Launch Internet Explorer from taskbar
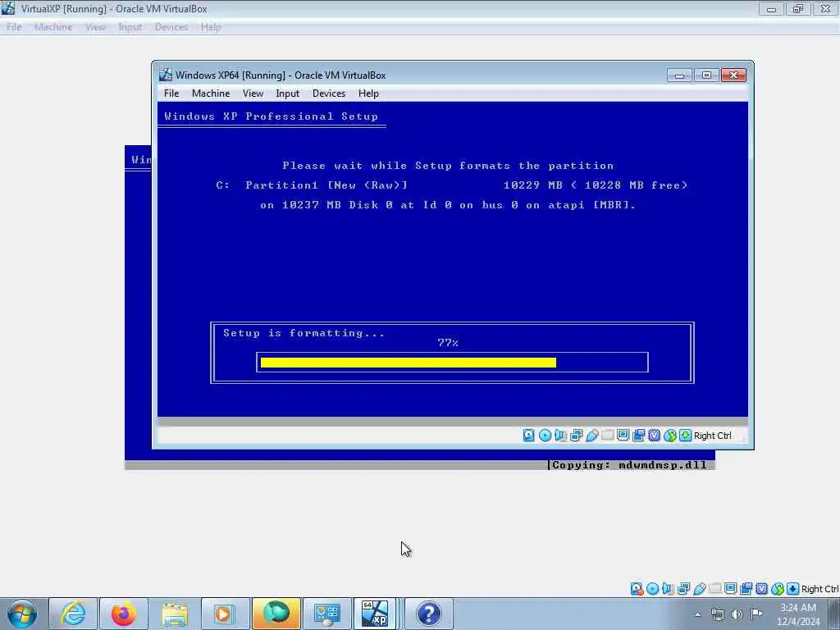This screenshot has height=630, width=840. (x=73, y=614)
